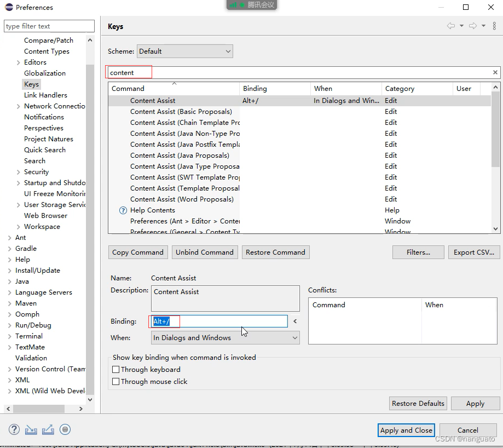
Task: Sort by the Command column header
Action: (x=174, y=89)
